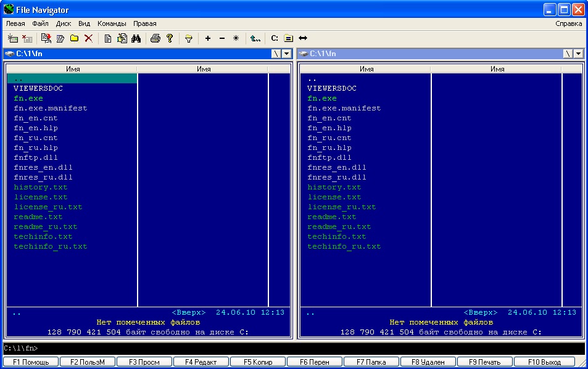
Task: Select VIEWERSDOC folder in the right panel
Action: point(332,88)
